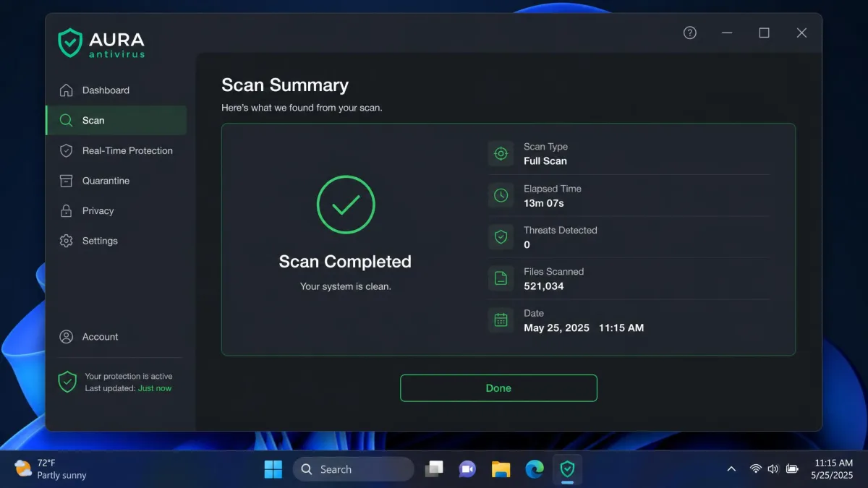The image size is (868, 488).
Task: Open the video chat app on the taskbar
Action: [x=467, y=469]
